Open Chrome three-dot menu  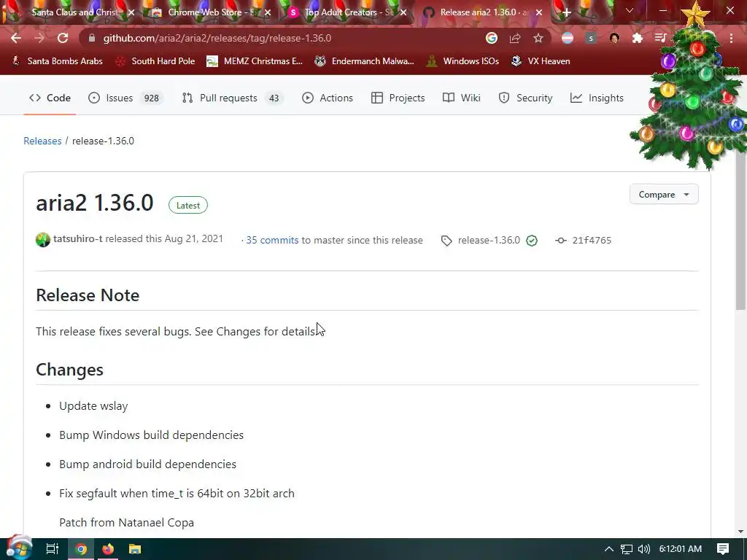[x=731, y=38]
